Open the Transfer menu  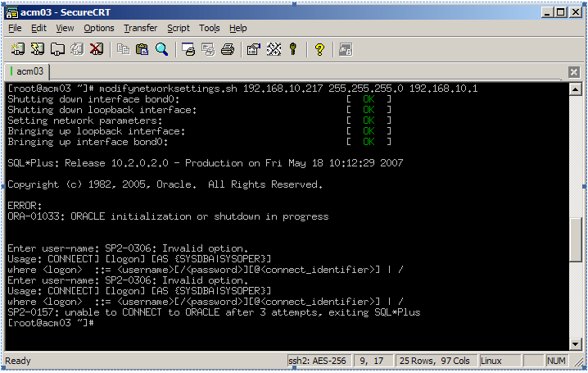click(x=141, y=28)
